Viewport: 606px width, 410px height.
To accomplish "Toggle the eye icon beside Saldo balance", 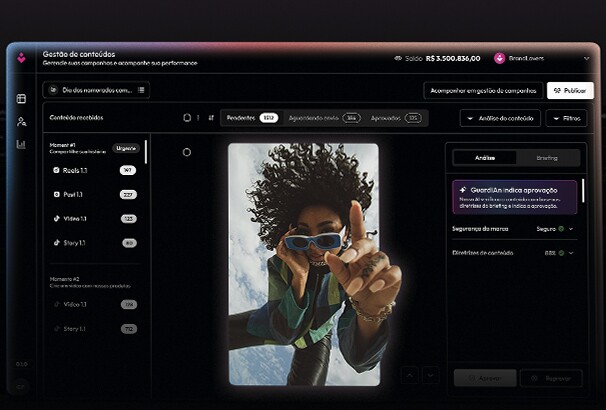I will point(398,58).
